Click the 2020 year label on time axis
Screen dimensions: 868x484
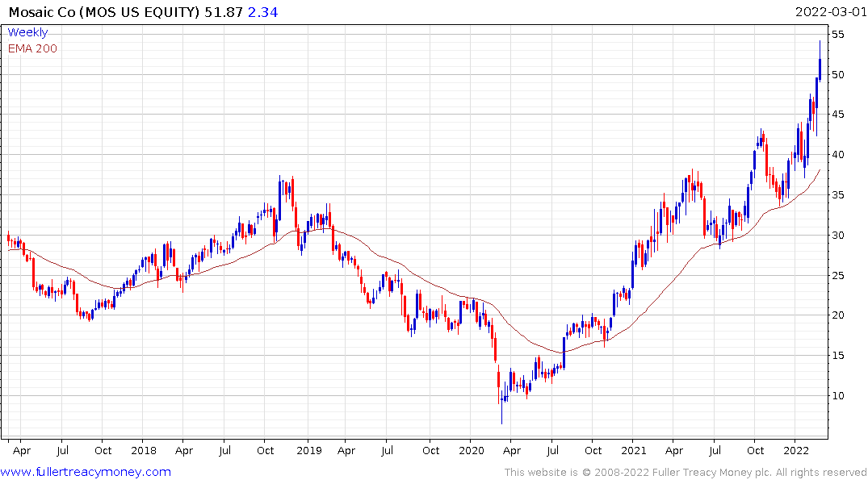(472, 450)
